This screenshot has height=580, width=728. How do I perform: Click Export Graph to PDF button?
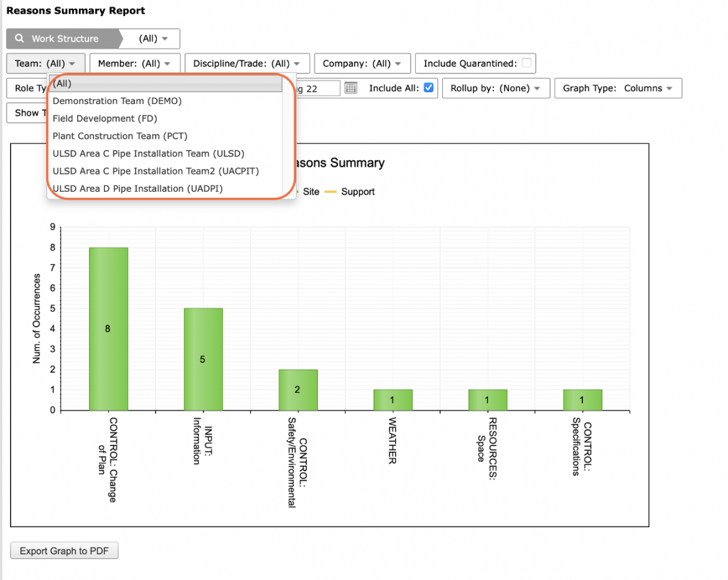(x=64, y=551)
